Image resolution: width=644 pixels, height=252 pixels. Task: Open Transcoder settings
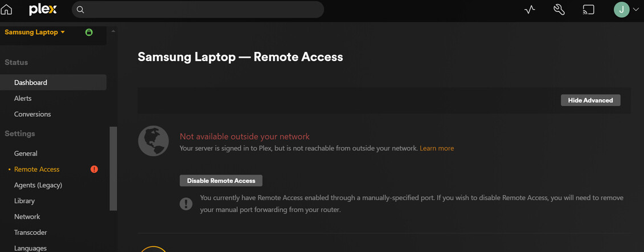point(31,233)
